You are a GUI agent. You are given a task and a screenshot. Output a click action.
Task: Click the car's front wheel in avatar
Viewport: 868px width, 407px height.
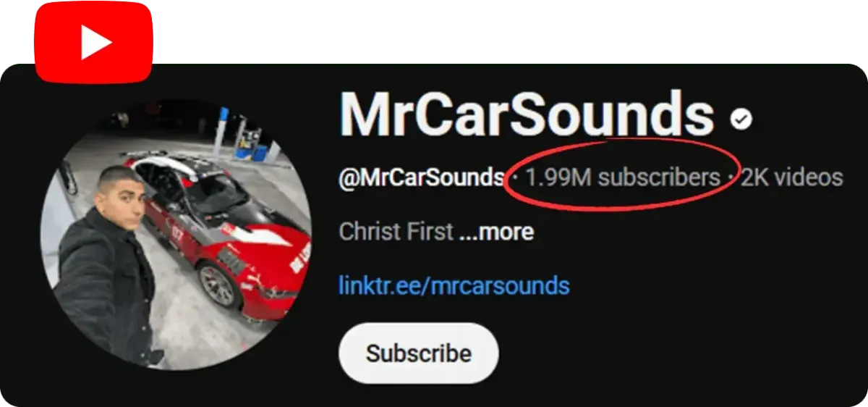(x=216, y=285)
